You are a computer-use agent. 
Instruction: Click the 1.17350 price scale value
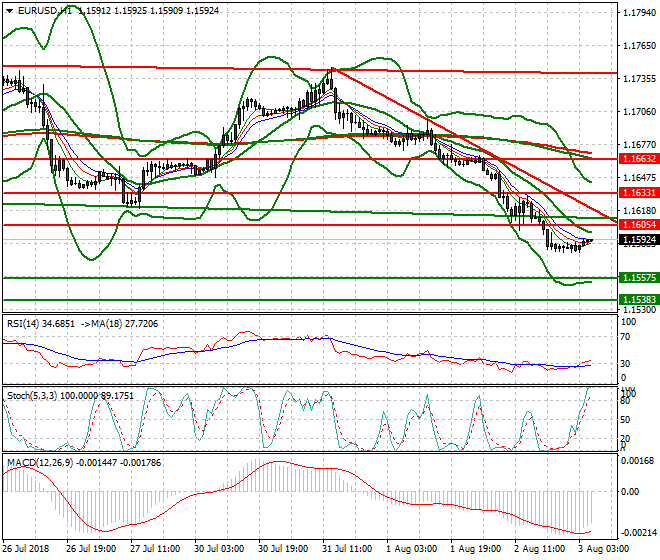pos(638,78)
